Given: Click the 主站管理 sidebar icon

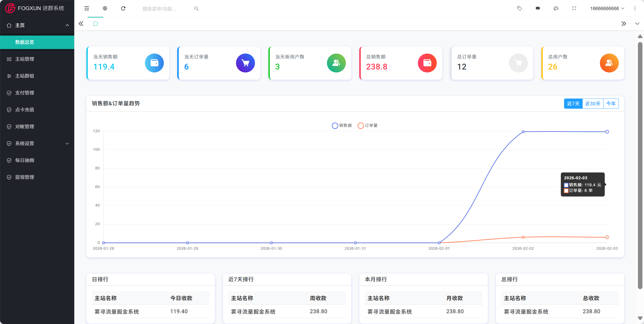Looking at the screenshot, I should (9, 59).
